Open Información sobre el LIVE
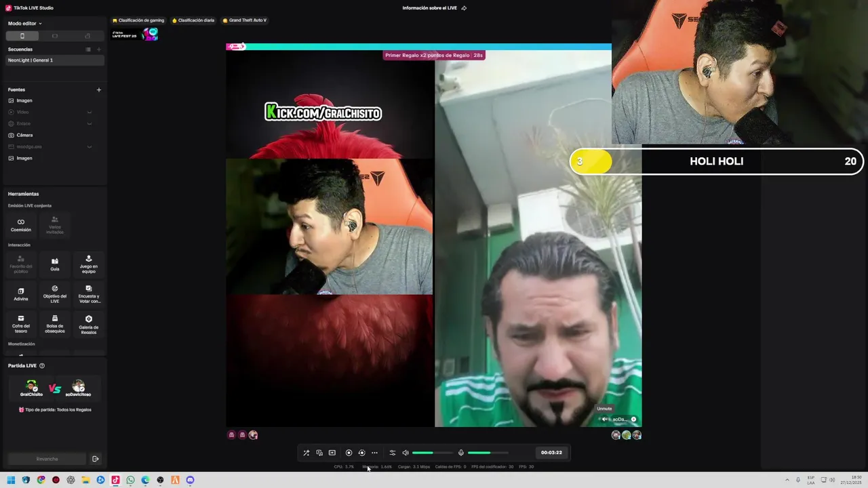The width and height of the screenshot is (868, 488). click(434, 8)
